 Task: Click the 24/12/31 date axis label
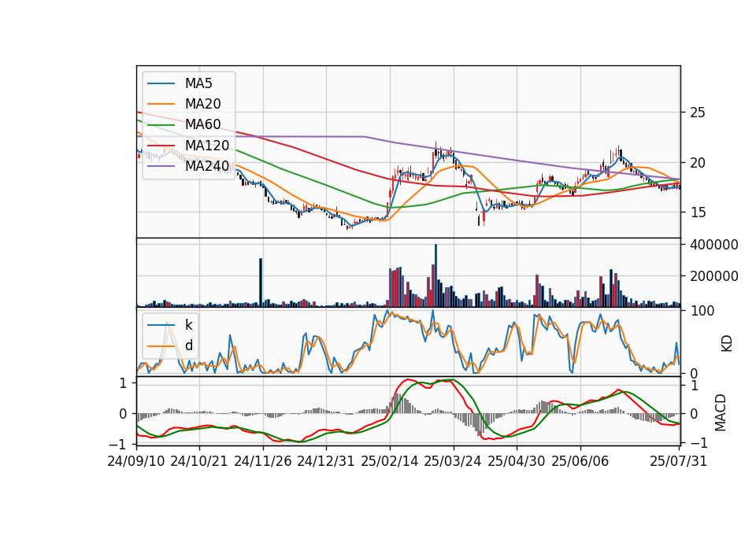(x=326, y=461)
